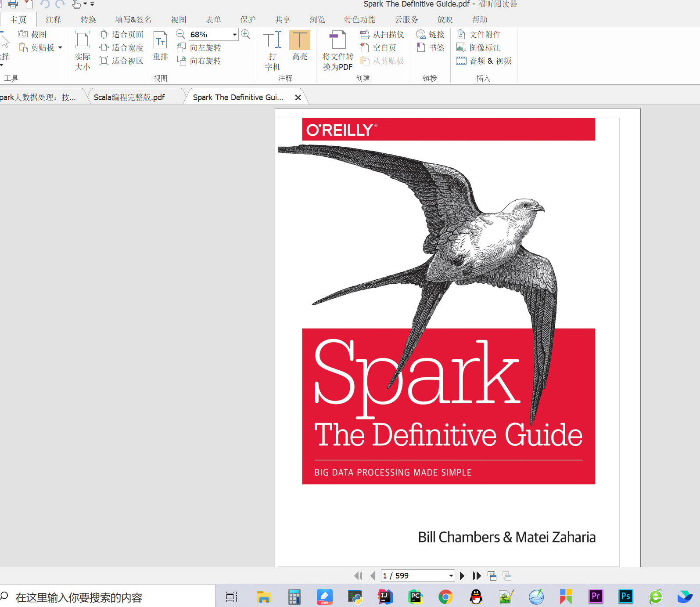Click the redo arrow in the quick toolbar

pos(60,4)
